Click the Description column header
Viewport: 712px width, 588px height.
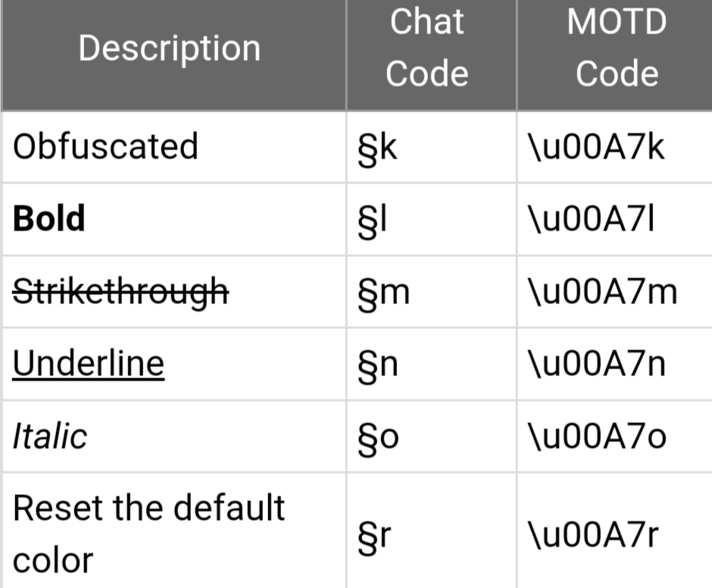(x=169, y=48)
